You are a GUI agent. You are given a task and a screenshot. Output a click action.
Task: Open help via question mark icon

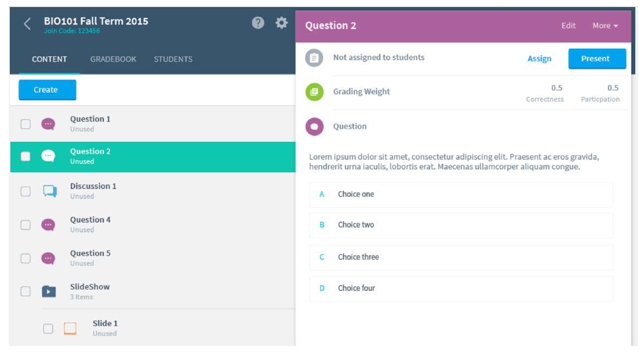click(x=258, y=23)
